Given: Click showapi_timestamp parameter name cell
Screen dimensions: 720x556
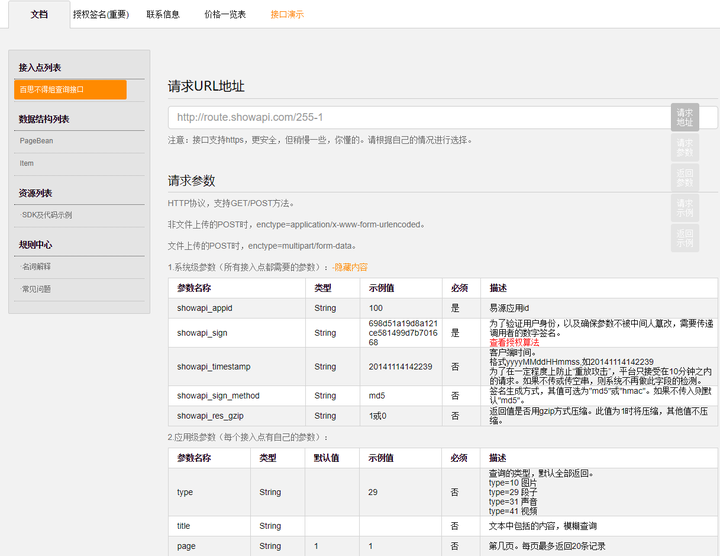Looking at the screenshot, I should tap(237, 366).
